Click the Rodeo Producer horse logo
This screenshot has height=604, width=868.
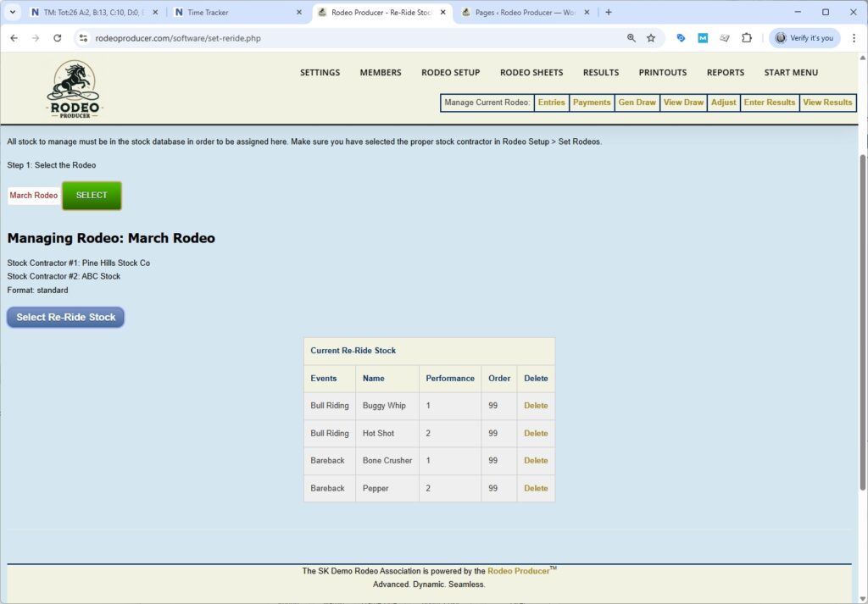pyautogui.click(x=75, y=89)
